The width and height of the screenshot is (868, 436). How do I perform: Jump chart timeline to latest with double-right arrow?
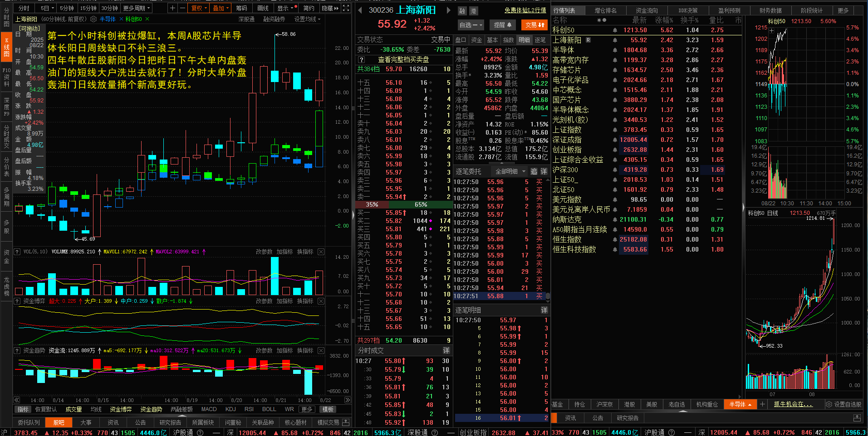(348, 400)
